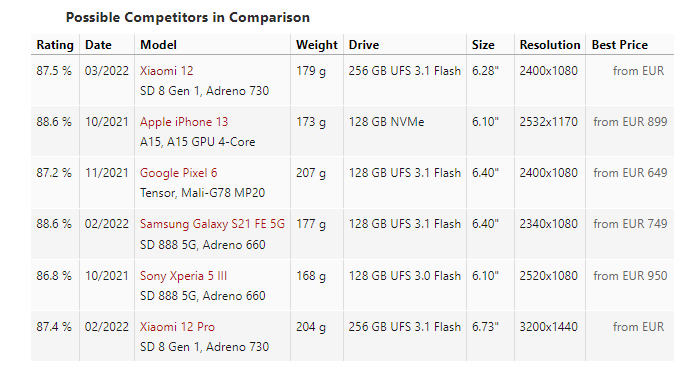The width and height of the screenshot is (695, 382).
Task: Click the Possible Competitors in Comparison heading
Action: click(188, 17)
